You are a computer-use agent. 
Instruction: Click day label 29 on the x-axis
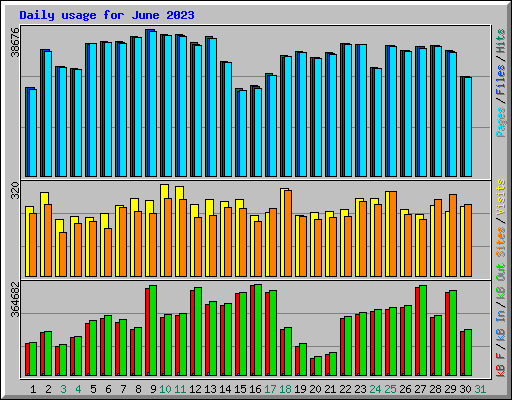click(450, 389)
